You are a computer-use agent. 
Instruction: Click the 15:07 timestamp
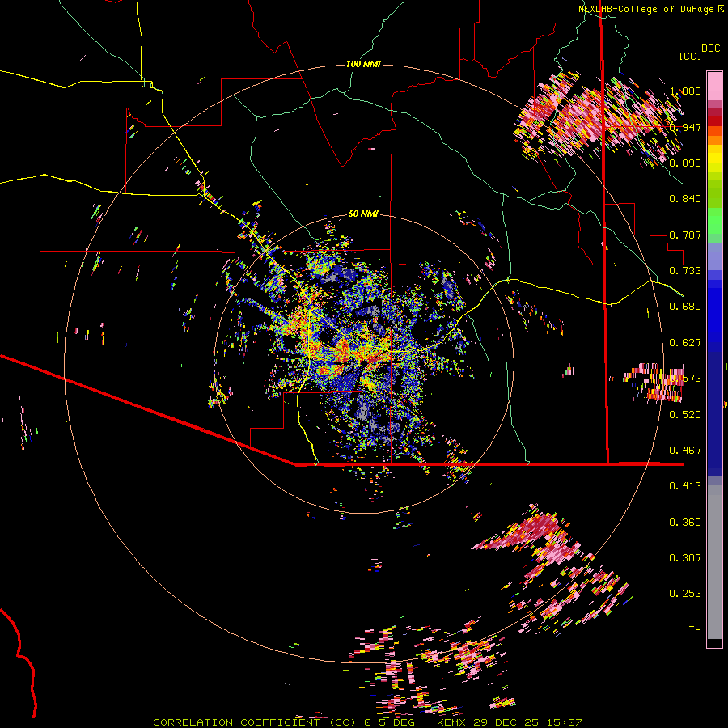(x=565, y=722)
